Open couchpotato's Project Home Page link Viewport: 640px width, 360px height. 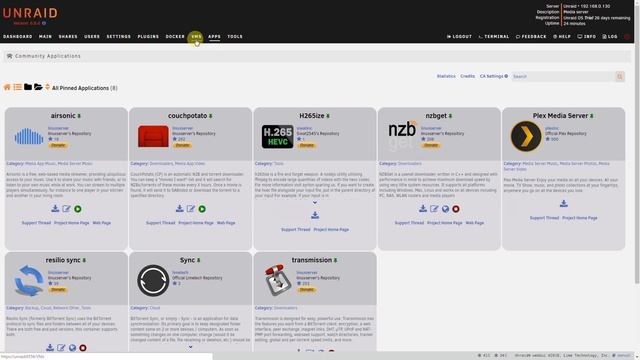point(196,223)
